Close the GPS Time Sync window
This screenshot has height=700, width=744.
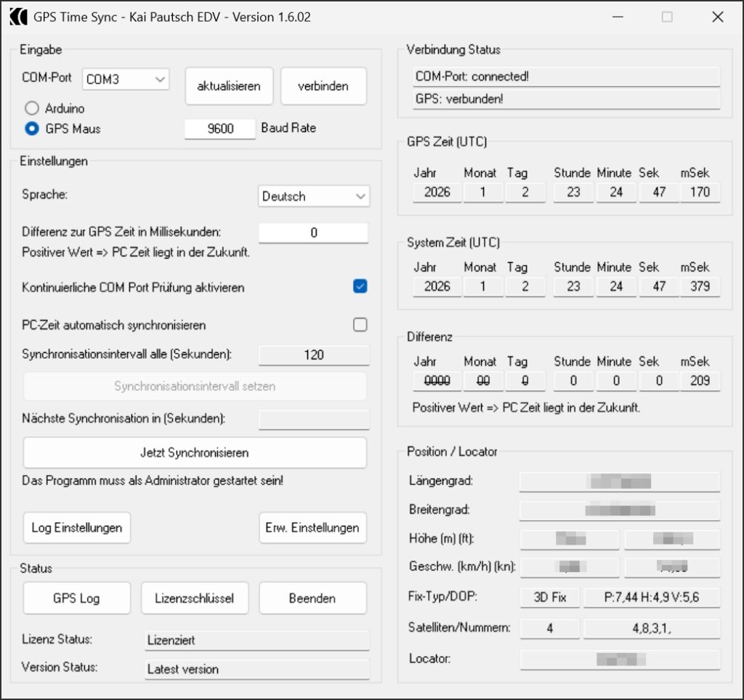[x=717, y=17]
